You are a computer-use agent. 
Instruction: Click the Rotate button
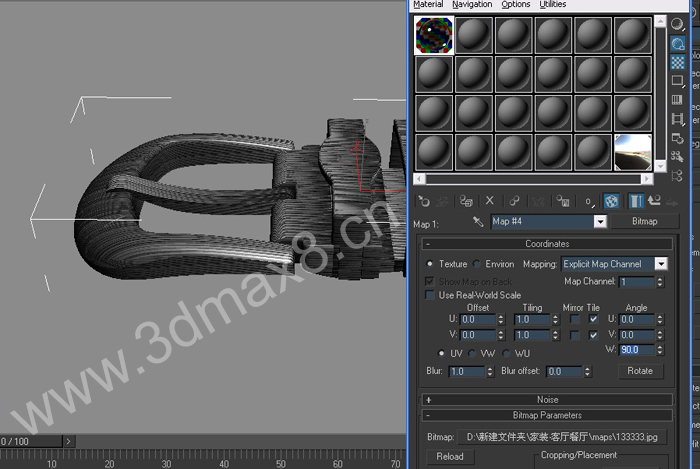(640, 371)
